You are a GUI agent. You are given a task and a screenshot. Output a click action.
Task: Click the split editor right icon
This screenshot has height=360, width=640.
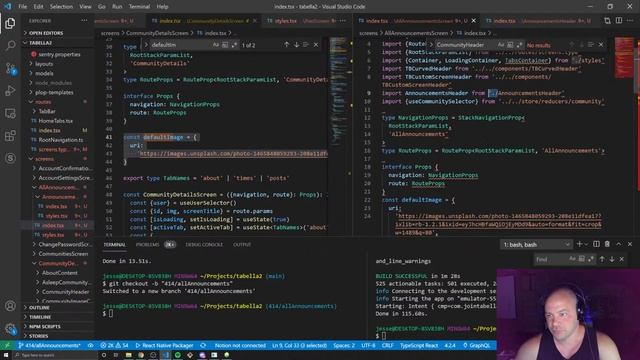pyautogui.click(x=619, y=20)
